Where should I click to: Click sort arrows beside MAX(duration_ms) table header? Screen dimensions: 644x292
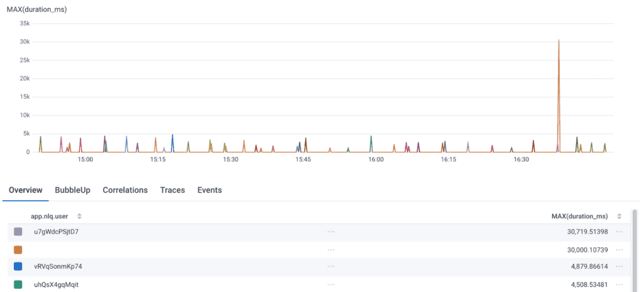click(619, 216)
